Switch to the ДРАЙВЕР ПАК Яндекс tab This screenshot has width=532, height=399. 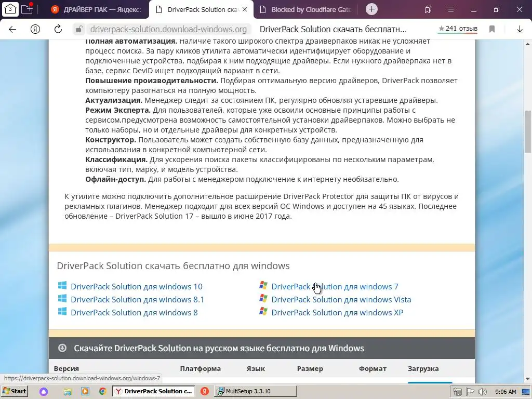click(97, 9)
